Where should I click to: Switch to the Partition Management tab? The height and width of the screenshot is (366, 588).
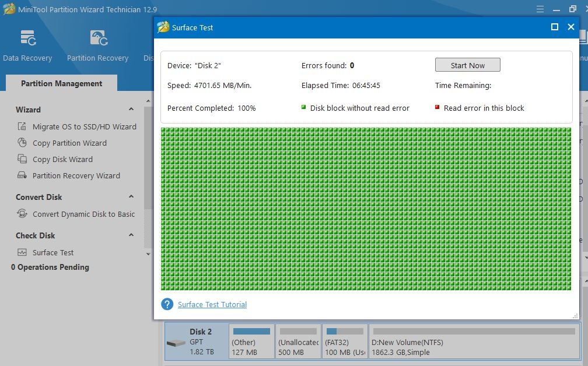[x=61, y=83]
